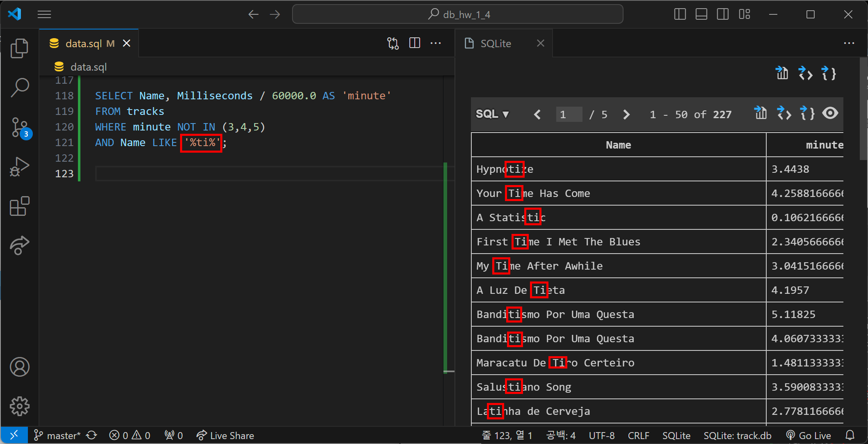Open the Explorer view in activity bar
Screen dimensions: 868x444
point(19,48)
